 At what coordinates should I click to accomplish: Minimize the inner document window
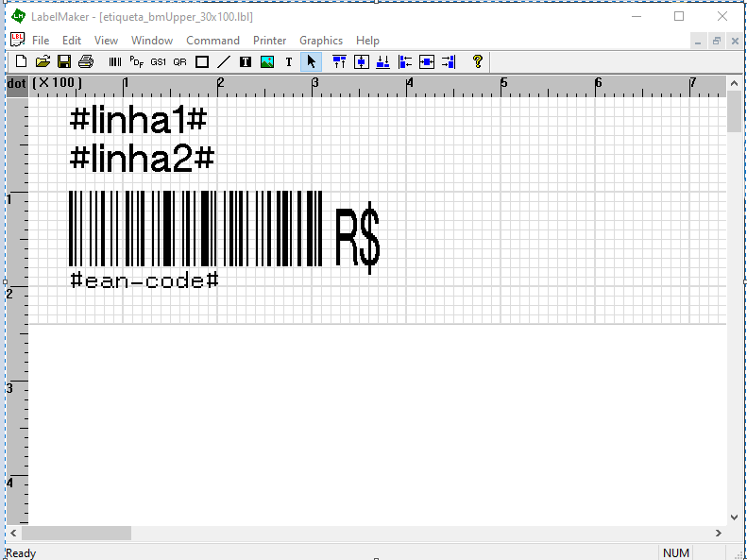698,41
